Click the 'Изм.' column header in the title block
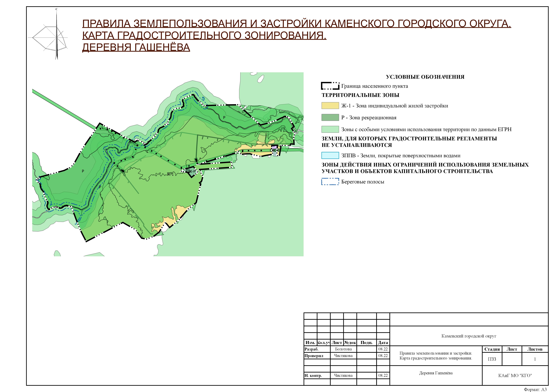This screenshot has width=555, height=392. coord(310,342)
